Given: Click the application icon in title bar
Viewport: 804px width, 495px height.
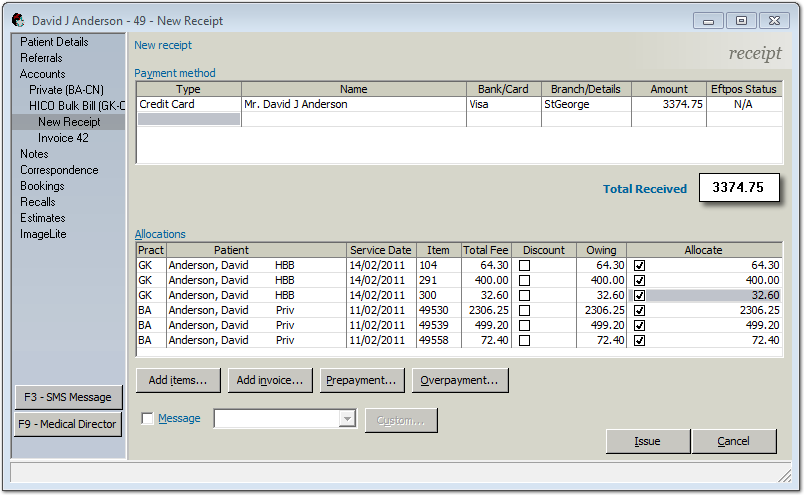Looking at the screenshot, I should [18, 20].
